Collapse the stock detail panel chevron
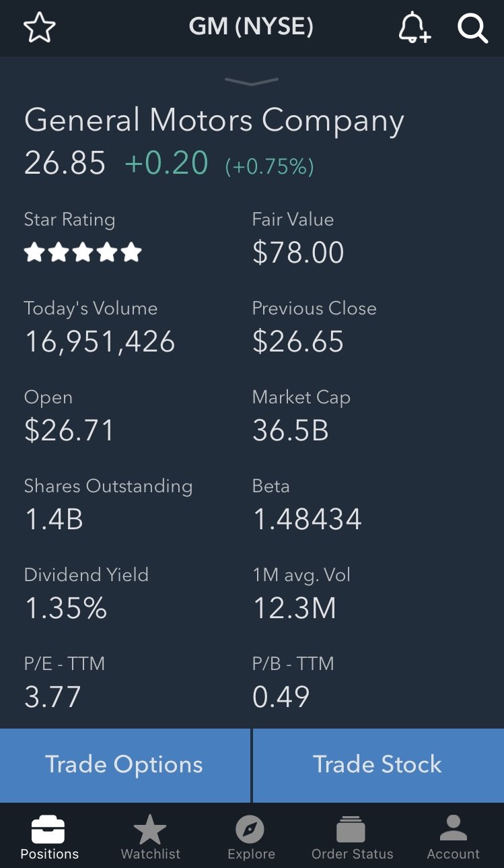This screenshot has height=868, width=504. coord(252,81)
